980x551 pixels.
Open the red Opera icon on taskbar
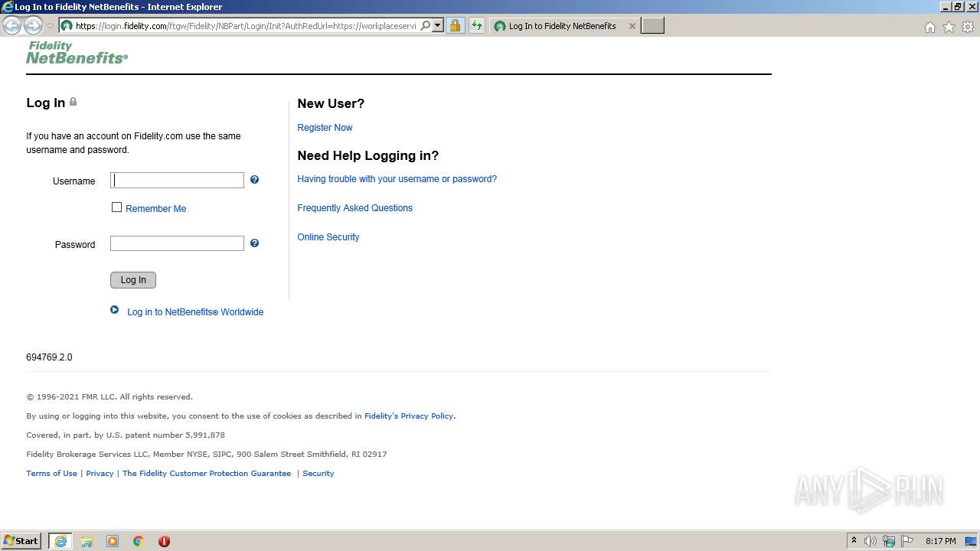point(164,541)
